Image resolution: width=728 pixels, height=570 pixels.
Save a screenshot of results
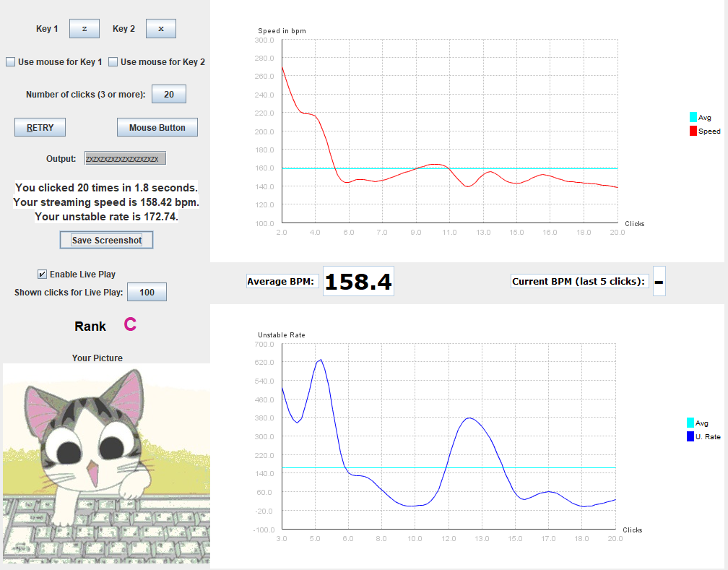[x=106, y=240]
